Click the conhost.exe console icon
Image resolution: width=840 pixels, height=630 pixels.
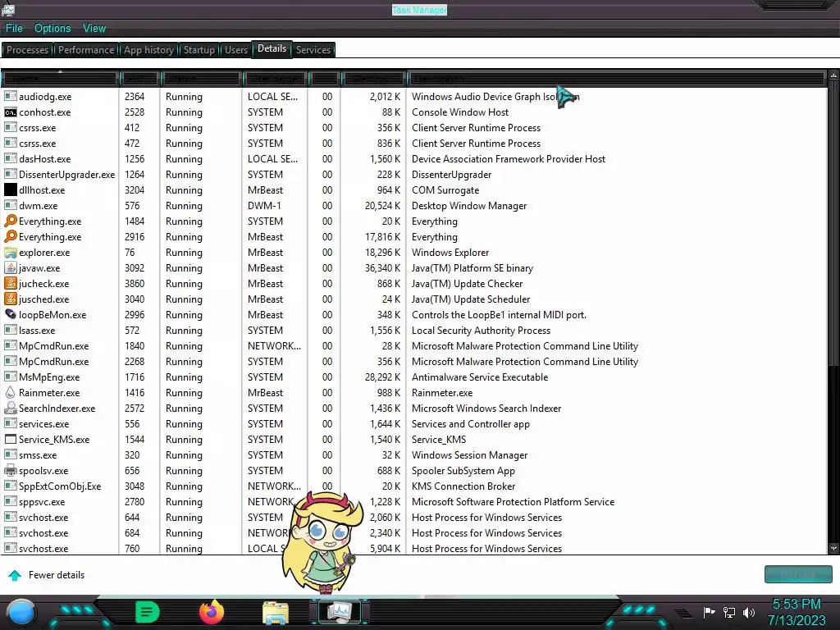tap(10, 112)
